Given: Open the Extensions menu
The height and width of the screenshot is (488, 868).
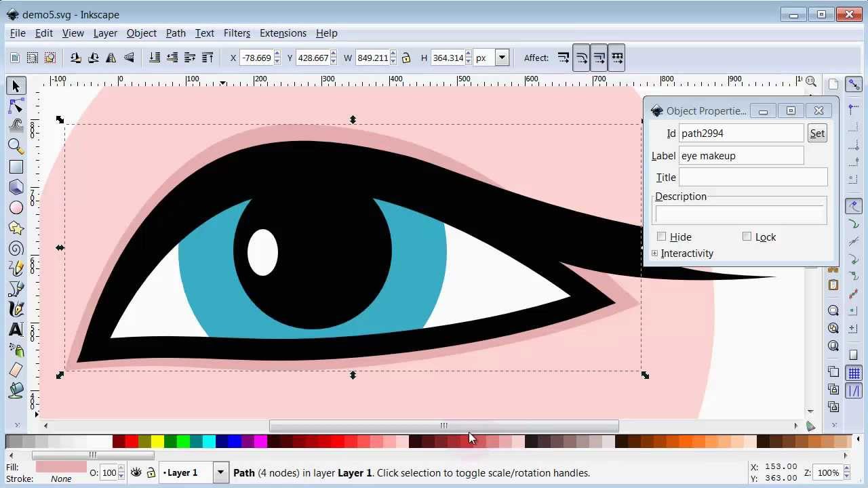Looking at the screenshot, I should click(x=283, y=33).
